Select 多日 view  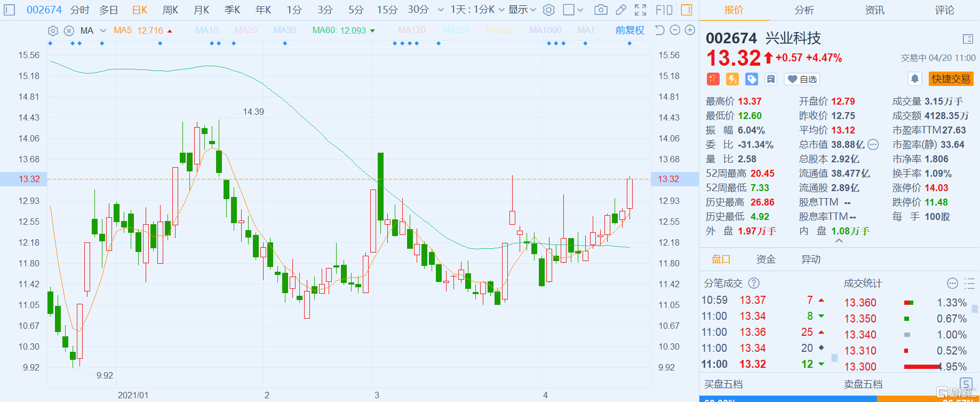[x=108, y=10]
